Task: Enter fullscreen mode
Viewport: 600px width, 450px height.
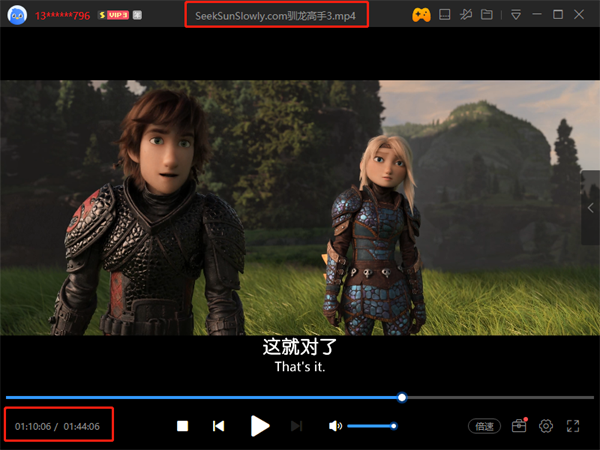Action: tap(573, 426)
